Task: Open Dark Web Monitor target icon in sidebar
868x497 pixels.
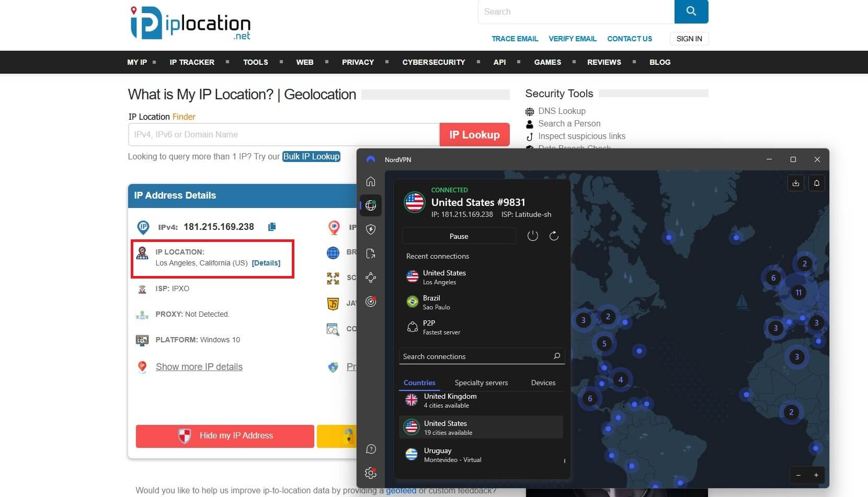Action: pyautogui.click(x=371, y=302)
